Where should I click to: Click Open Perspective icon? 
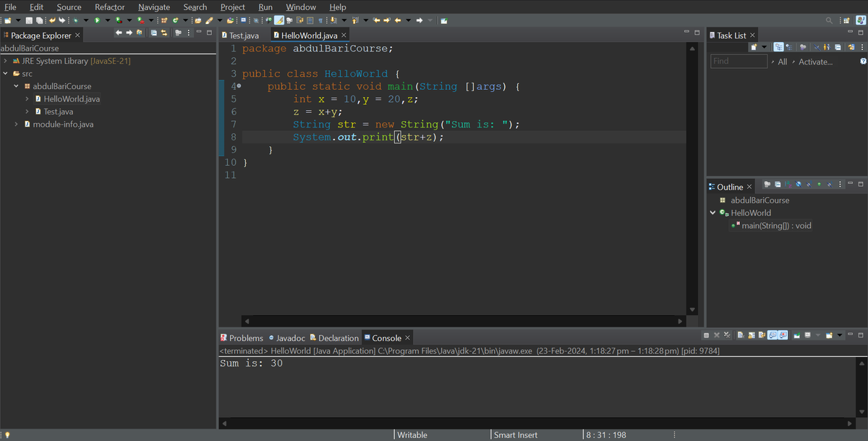[x=846, y=20]
